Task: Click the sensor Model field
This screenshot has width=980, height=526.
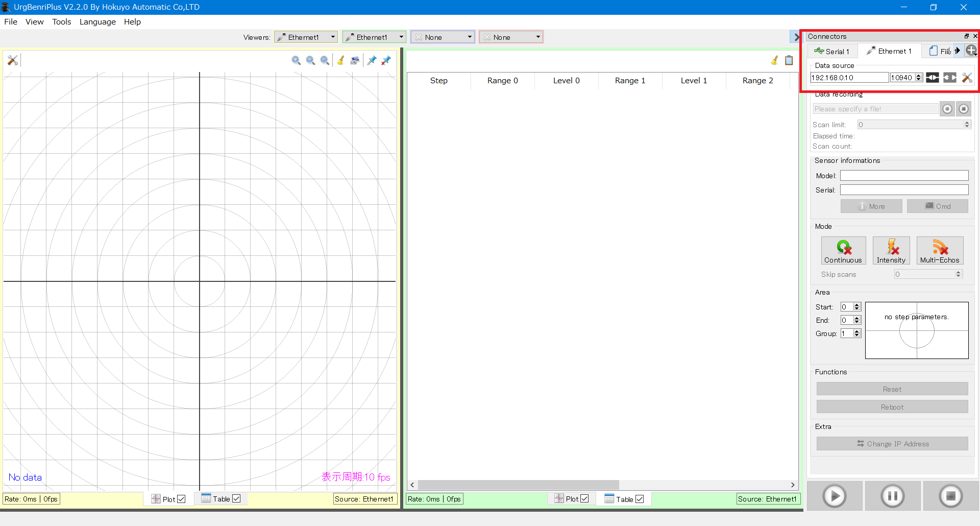Action: 904,176
